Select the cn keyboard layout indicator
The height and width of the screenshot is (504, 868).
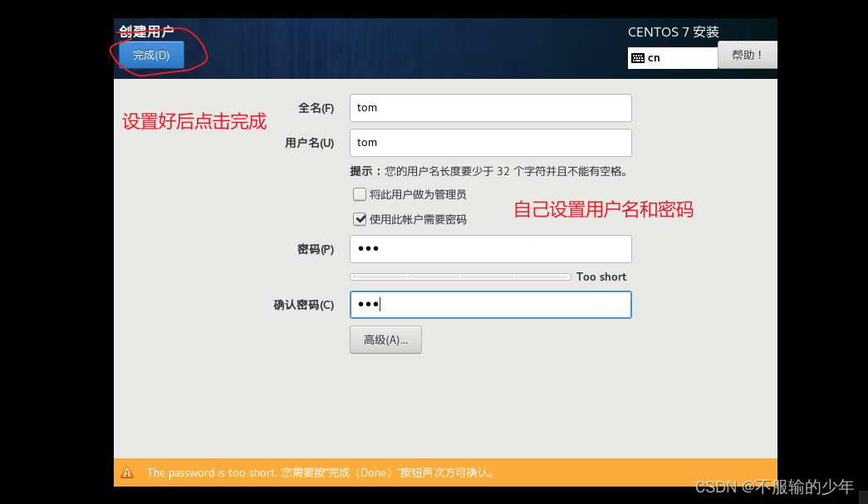(673, 58)
